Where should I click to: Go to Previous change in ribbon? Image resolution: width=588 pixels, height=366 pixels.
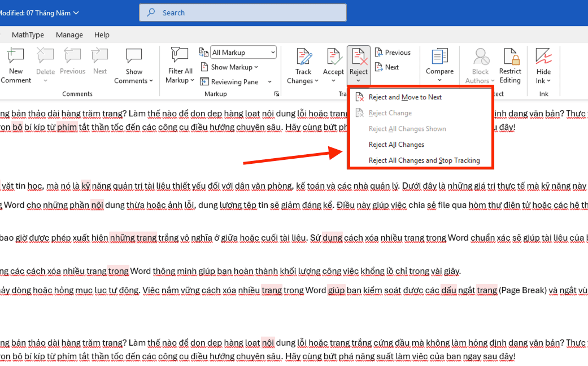[393, 53]
